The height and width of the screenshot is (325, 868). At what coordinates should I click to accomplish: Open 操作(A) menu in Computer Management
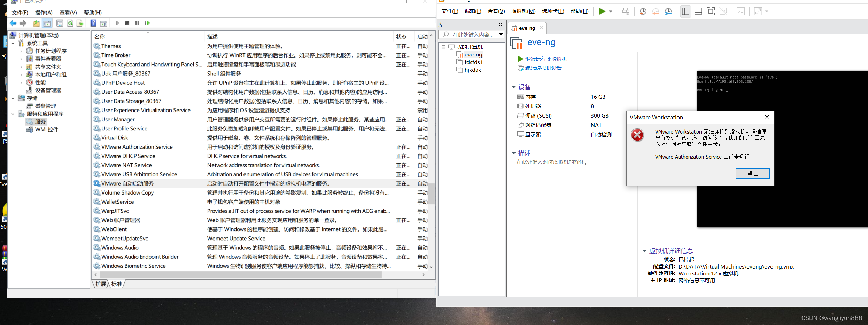point(44,13)
